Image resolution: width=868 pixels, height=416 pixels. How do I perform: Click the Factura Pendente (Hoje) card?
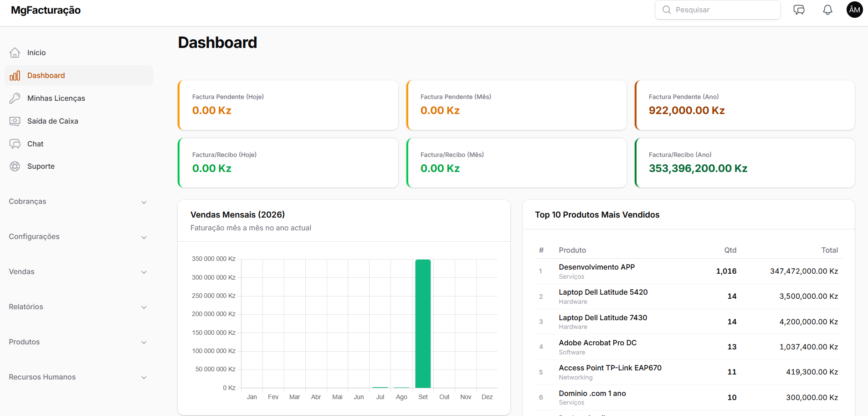tap(288, 105)
